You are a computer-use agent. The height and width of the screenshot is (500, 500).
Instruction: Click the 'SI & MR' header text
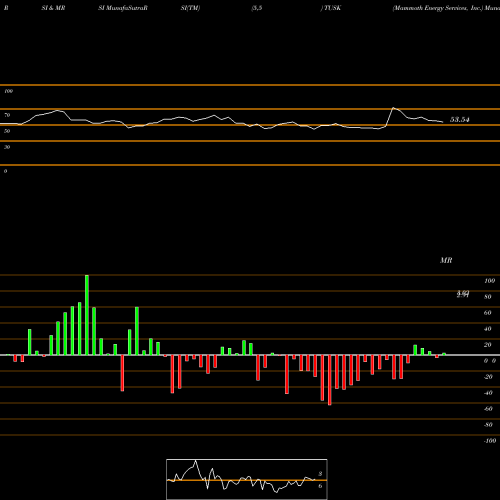(x=53, y=8)
